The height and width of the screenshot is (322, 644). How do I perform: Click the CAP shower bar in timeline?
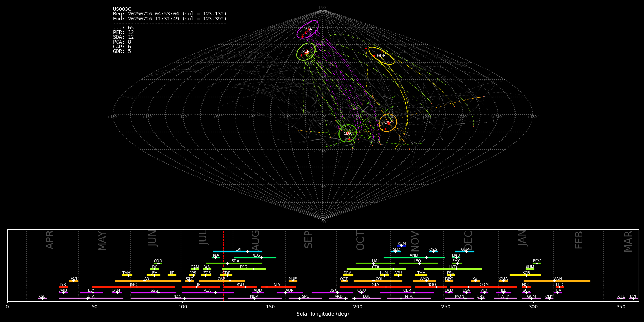(222, 281)
